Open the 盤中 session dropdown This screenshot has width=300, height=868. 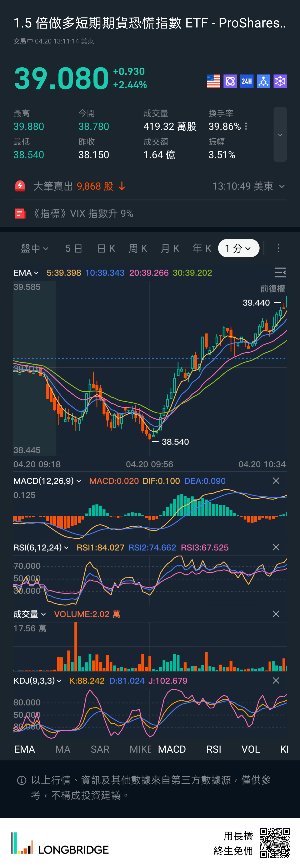(34, 248)
